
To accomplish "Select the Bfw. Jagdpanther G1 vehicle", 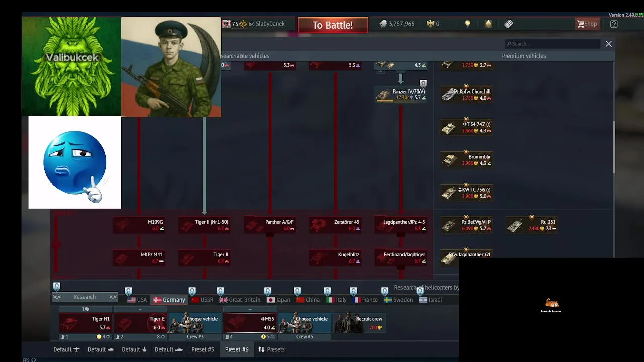I will coord(466,257).
